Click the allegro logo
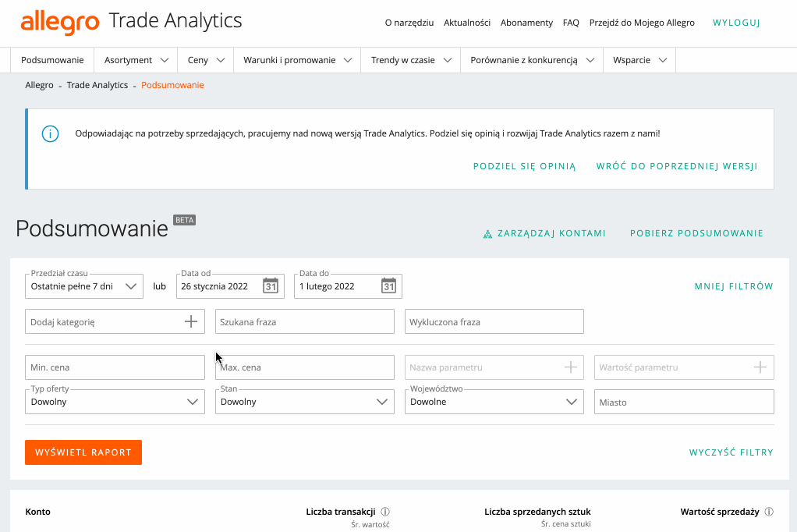The width and height of the screenshot is (797, 532). (60, 23)
